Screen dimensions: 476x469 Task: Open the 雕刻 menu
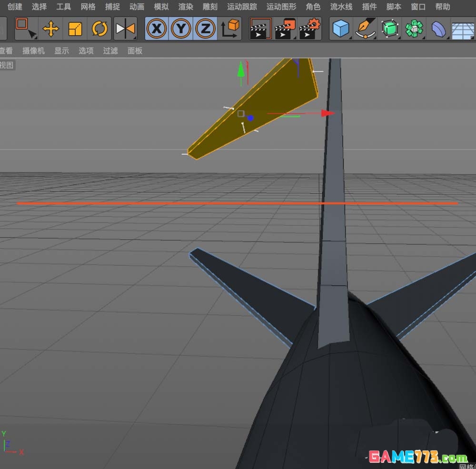click(x=210, y=7)
